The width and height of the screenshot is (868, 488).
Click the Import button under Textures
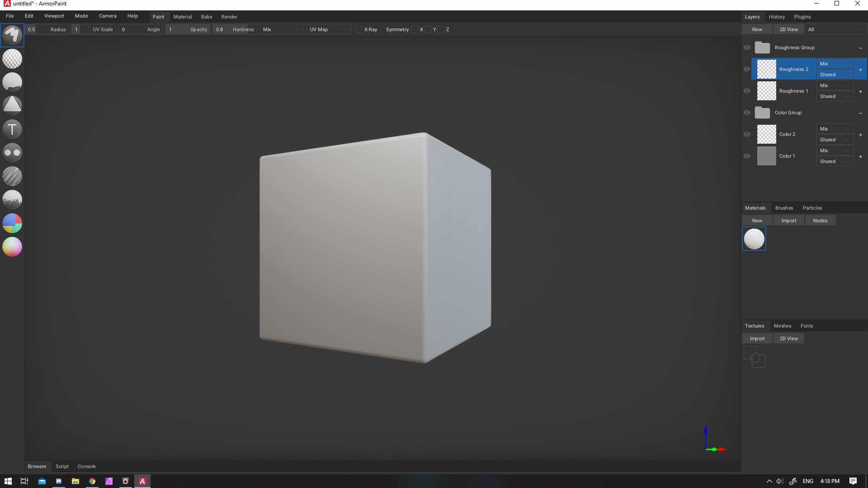coord(757,338)
